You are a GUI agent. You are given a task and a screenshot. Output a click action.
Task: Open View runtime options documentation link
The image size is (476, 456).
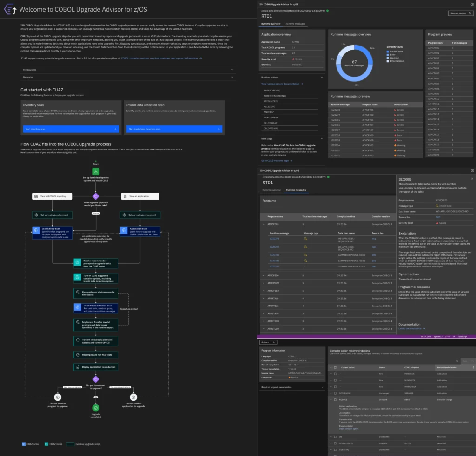(282, 84)
